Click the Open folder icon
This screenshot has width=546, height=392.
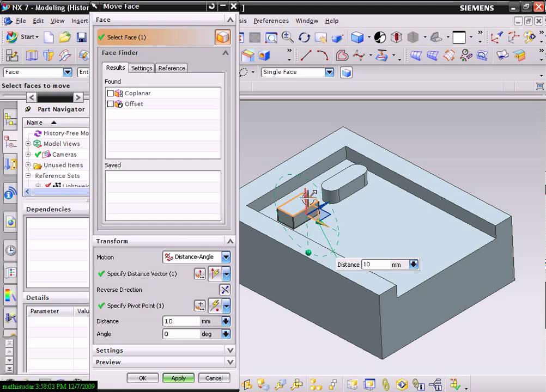[x=65, y=37]
